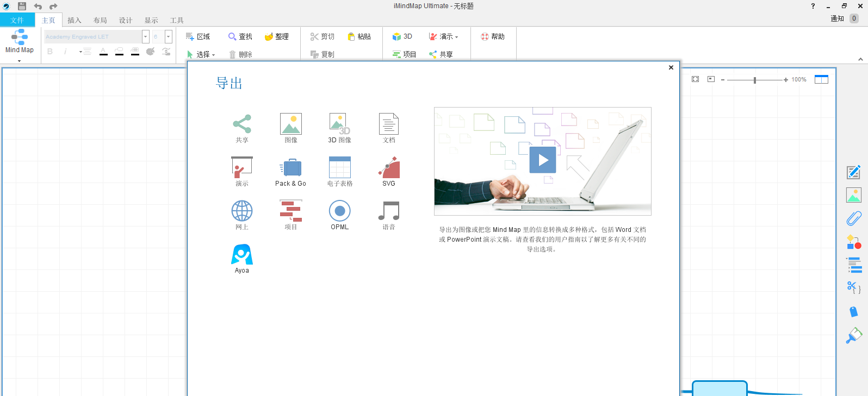Play the export tutorial video
868x396 pixels.
point(543,160)
